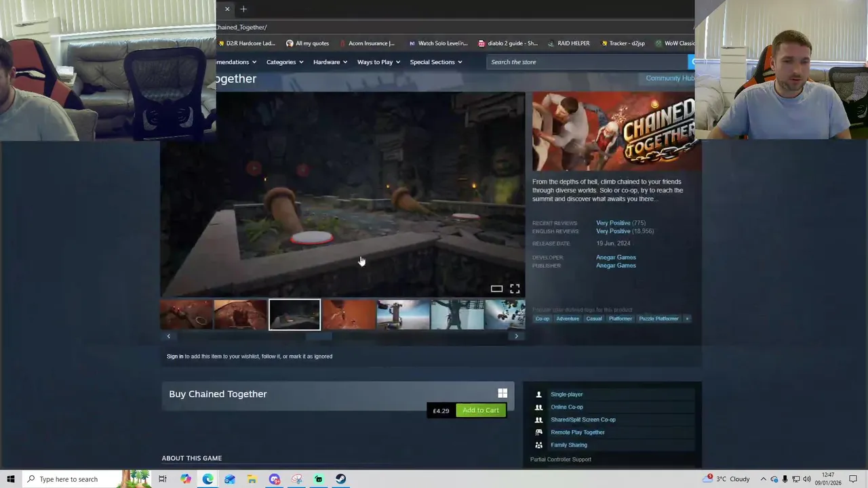This screenshot has height=488, width=868.
Task: Toggle fullscreen on the trailer player
Action: tap(515, 289)
